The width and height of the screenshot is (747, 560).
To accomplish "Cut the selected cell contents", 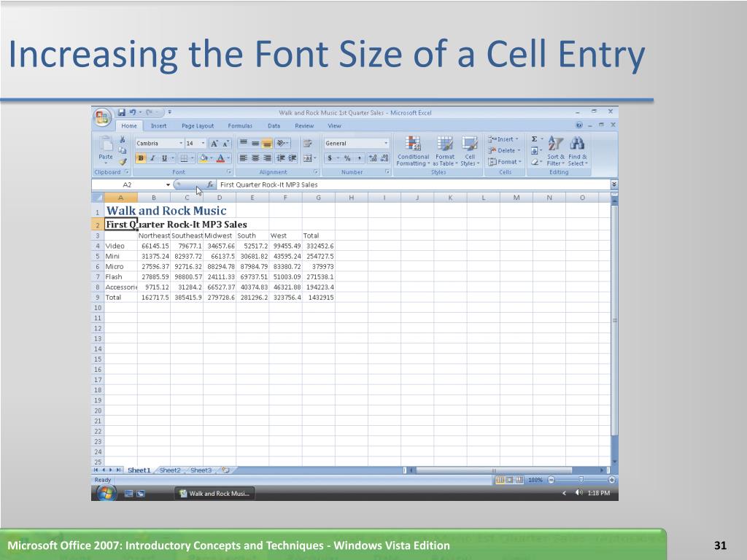I will coord(123,139).
